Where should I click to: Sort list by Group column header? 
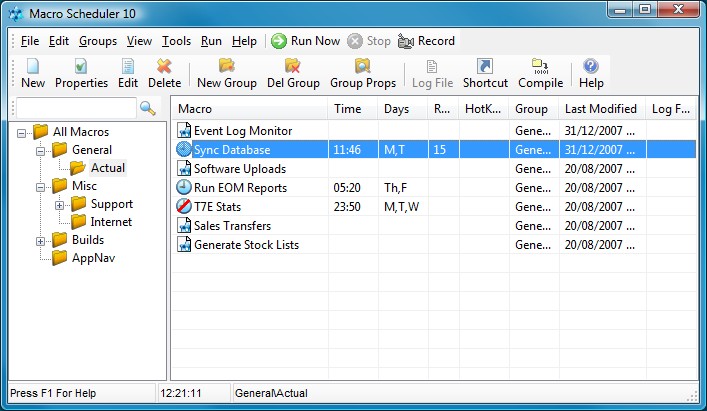click(534, 109)
